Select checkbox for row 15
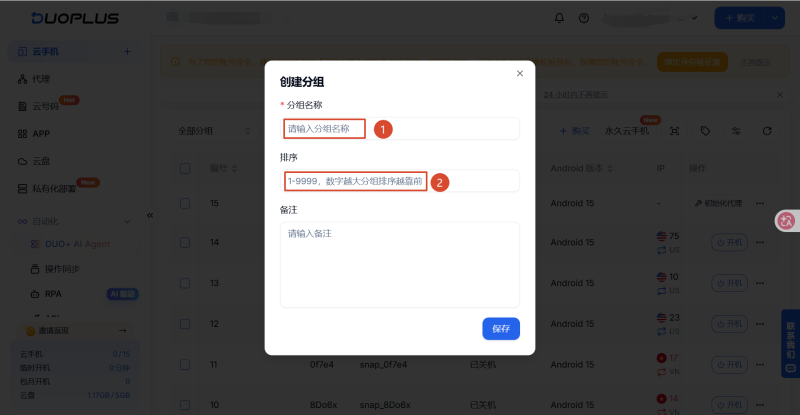This screenshot has height=415, width=800. 185,203
